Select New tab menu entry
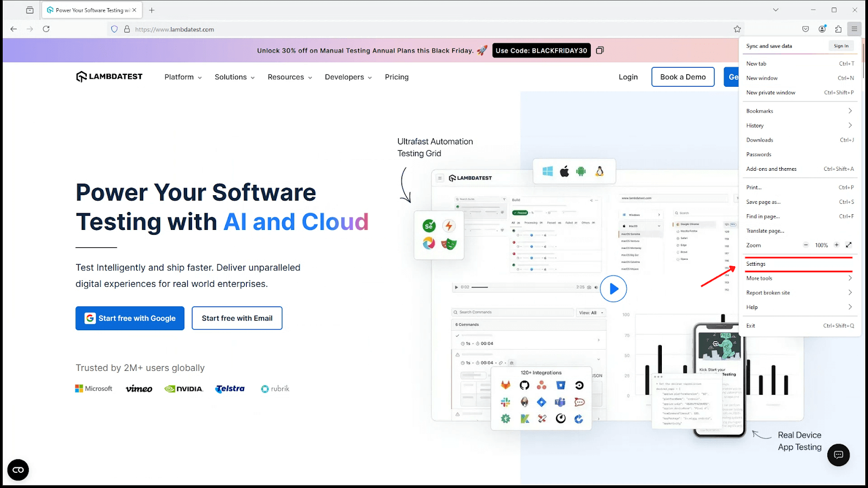Viewport: 868px width, 488px height. 800,63
